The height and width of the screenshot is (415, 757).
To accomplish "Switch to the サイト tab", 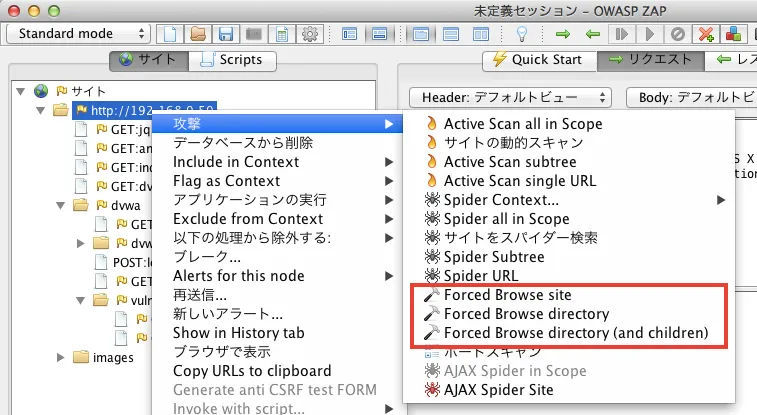I will click(148, 60).
